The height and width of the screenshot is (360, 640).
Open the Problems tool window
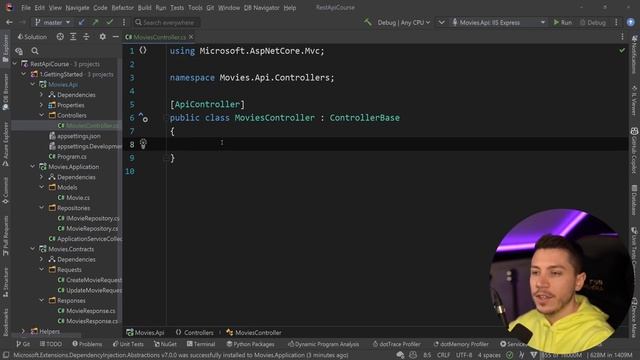tap(87, 344)
